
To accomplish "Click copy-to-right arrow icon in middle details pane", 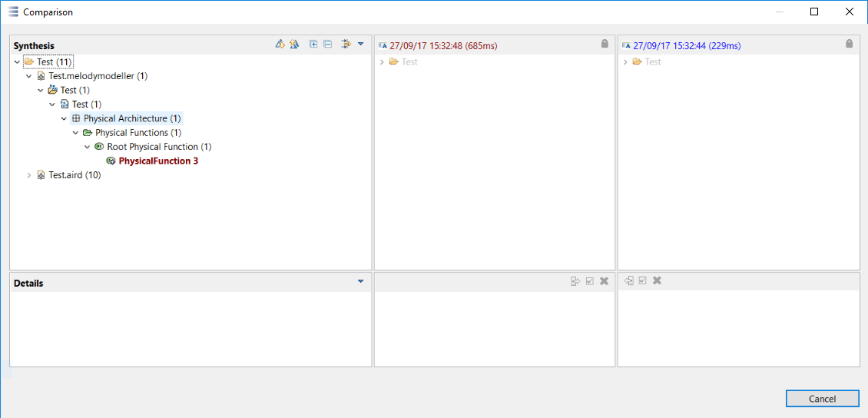I will [575, 281].
